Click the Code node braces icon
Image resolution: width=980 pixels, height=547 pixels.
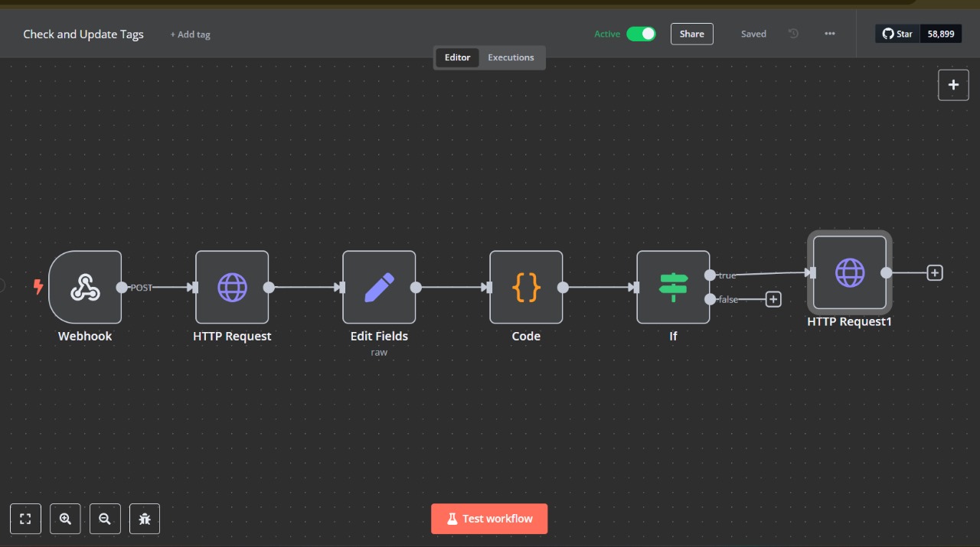[x=526, y=287]
